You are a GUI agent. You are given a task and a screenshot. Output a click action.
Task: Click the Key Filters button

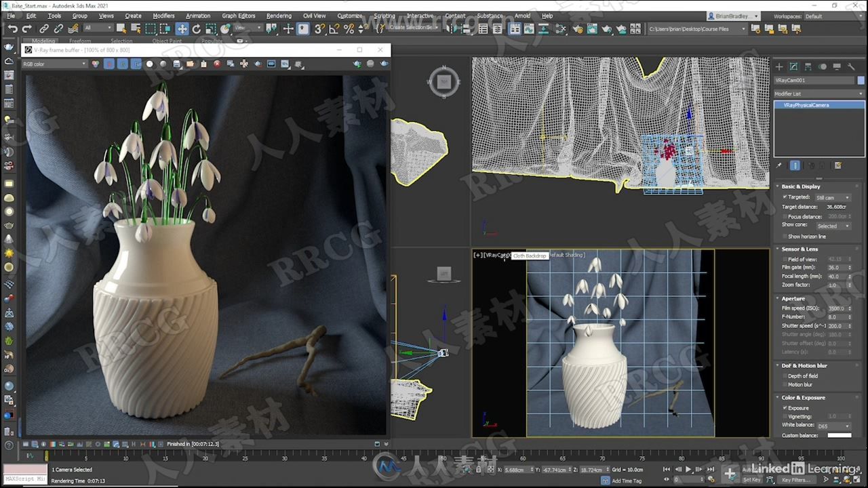click(x=796, y=480)
